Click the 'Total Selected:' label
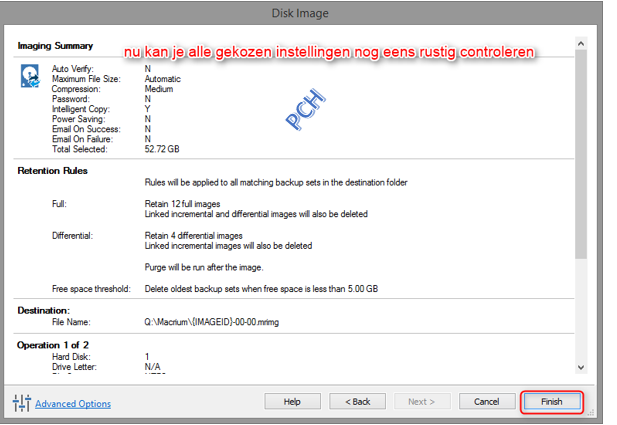The width and height of the screenshot is (617, 425). [x=79, y=149]
